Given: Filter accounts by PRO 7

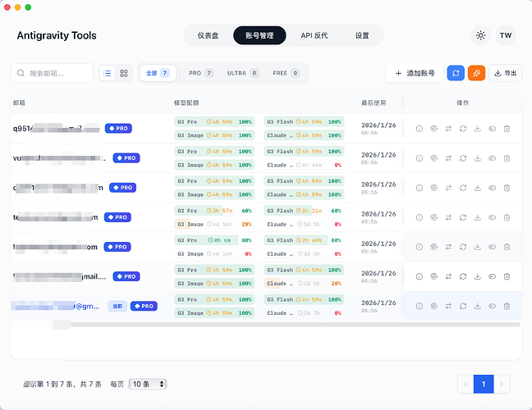Looking at the screenshot, I should 201,73.
